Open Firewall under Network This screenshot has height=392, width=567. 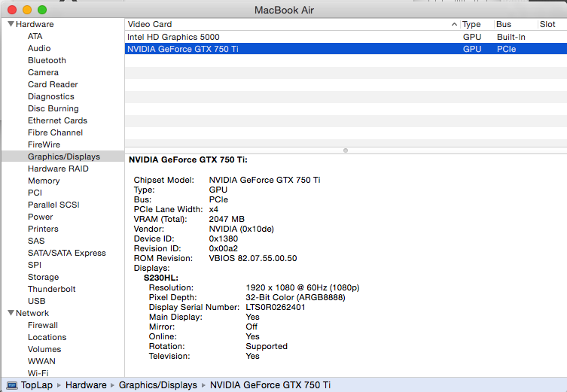(43, 325)
